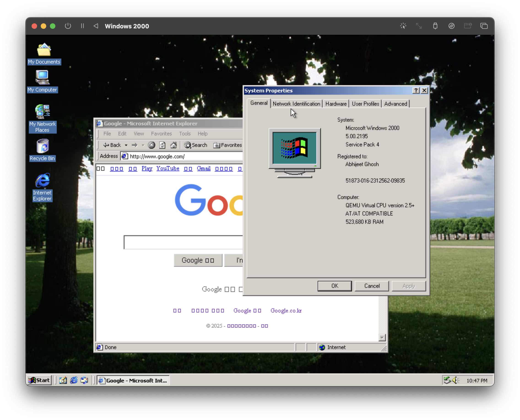
Task: Click the Google.co.kr link
Action: tap(286, 311)
